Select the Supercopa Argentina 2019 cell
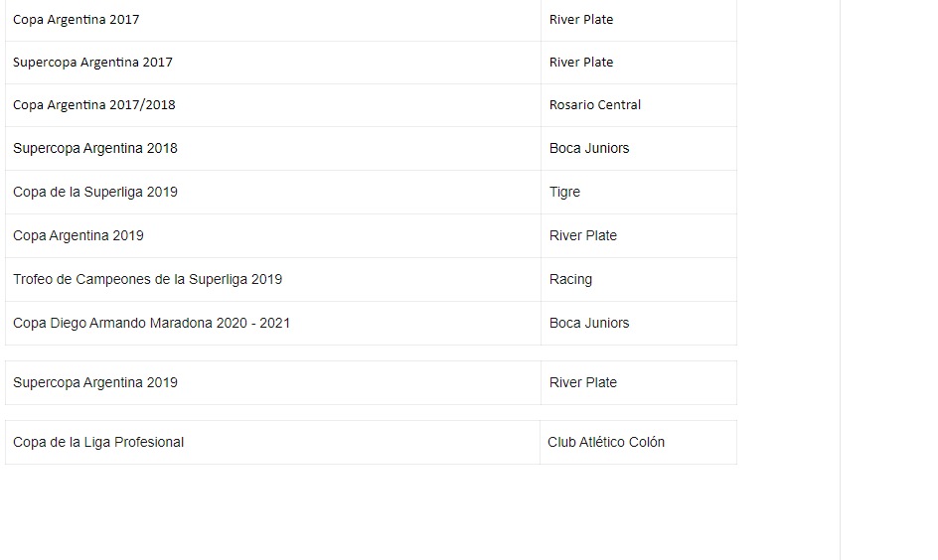 tap(273, 382)
